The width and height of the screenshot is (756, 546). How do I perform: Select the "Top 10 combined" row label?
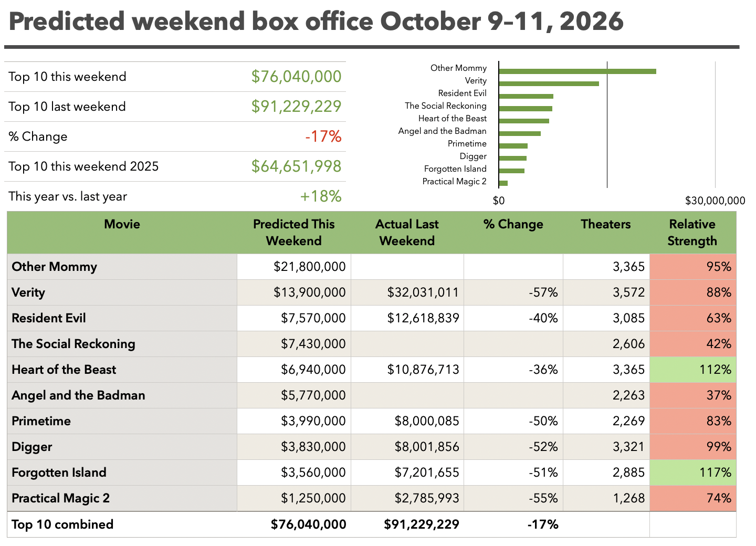pyautogui.click(x=62, y=524)
